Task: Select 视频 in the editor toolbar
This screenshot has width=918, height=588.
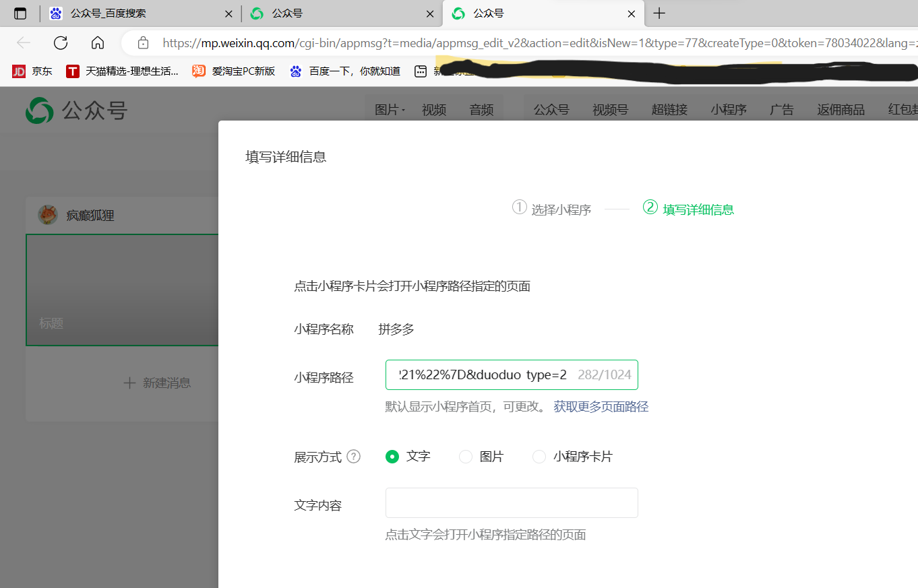Action: 434,110
